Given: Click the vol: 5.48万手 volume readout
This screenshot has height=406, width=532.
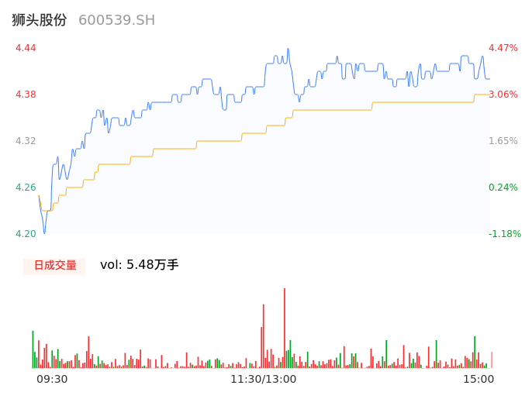Looking at the screenshot, I should 140,265.
